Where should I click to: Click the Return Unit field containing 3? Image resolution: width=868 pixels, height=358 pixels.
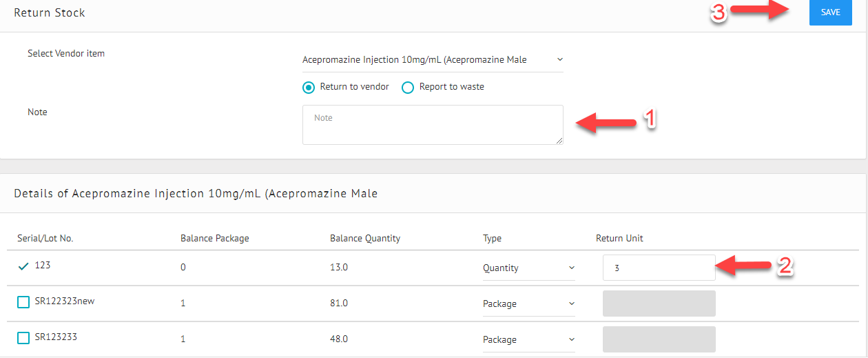click(x=659, y=268)
